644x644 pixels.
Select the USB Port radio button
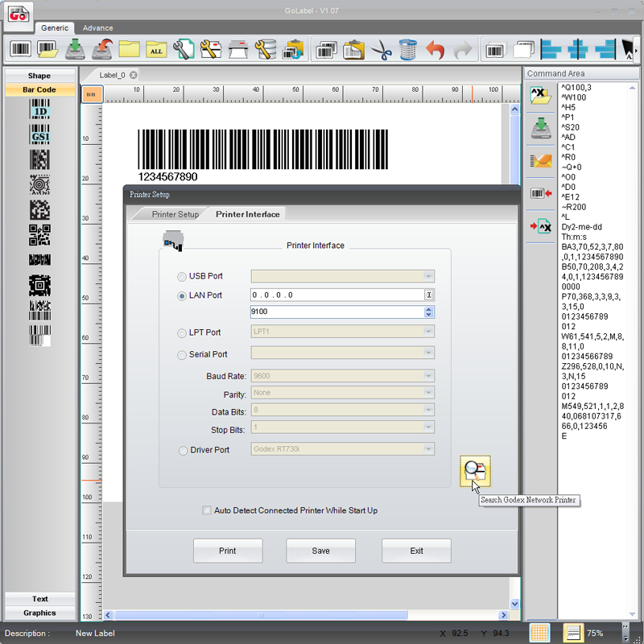pos(182,276)
